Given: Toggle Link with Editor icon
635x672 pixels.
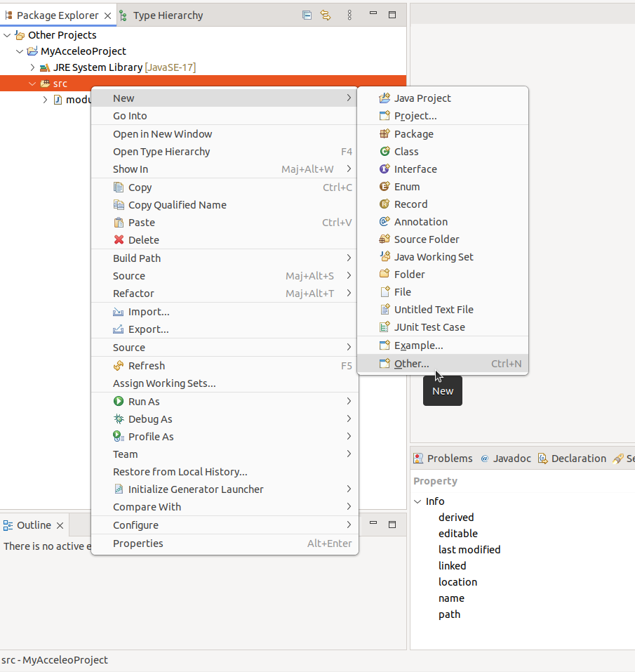Looking at the screenshot, I should pyautogui.click(x=326, y=15).
